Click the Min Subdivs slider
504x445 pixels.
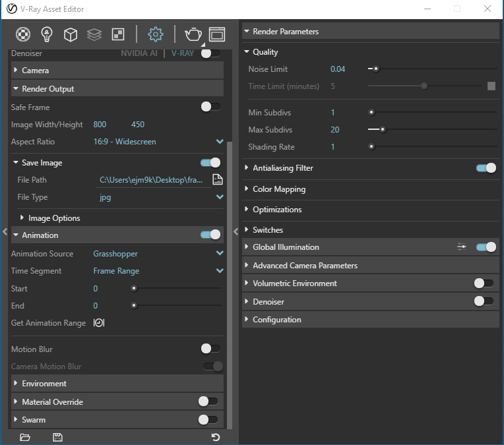432,112
